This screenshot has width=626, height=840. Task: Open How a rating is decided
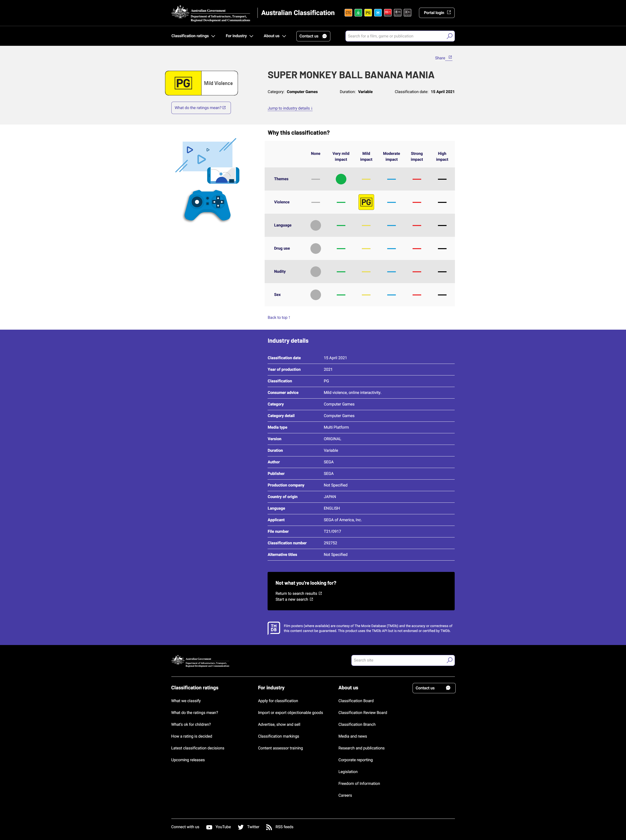pos(192,736)
